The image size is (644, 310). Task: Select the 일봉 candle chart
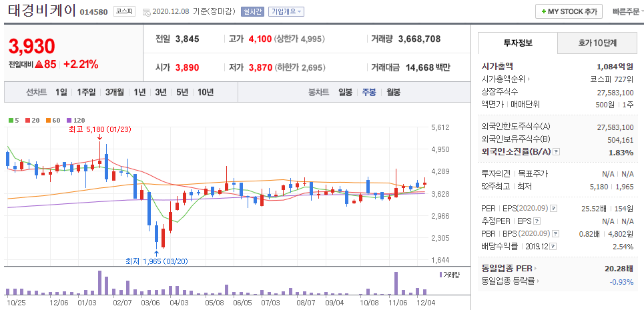pos(345,92)
